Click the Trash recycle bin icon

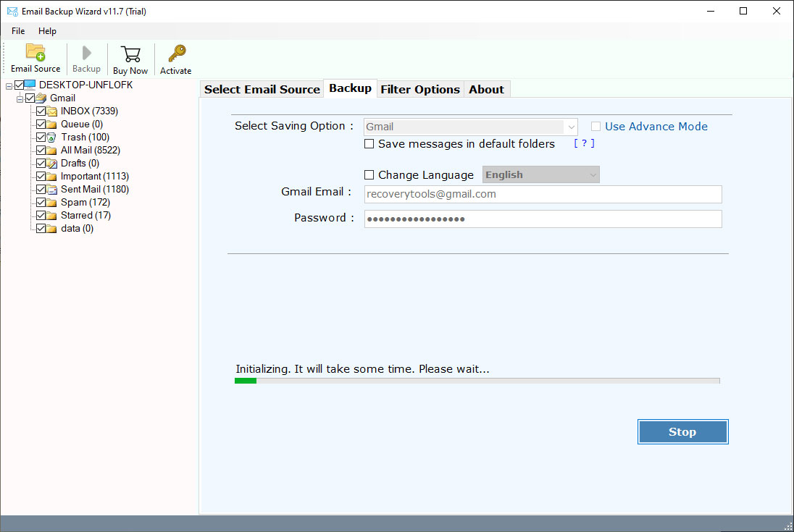click(51, 137)
